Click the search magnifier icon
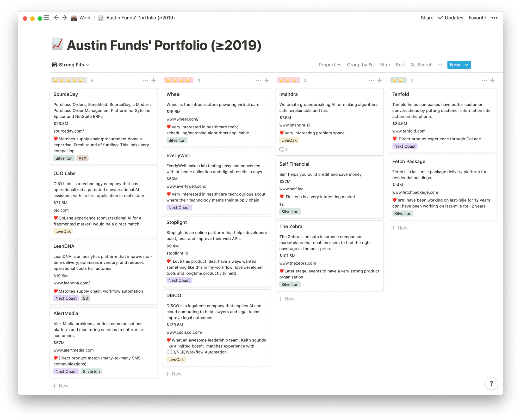The height and width of the screenshot is (420, 521). coord(413,65)
